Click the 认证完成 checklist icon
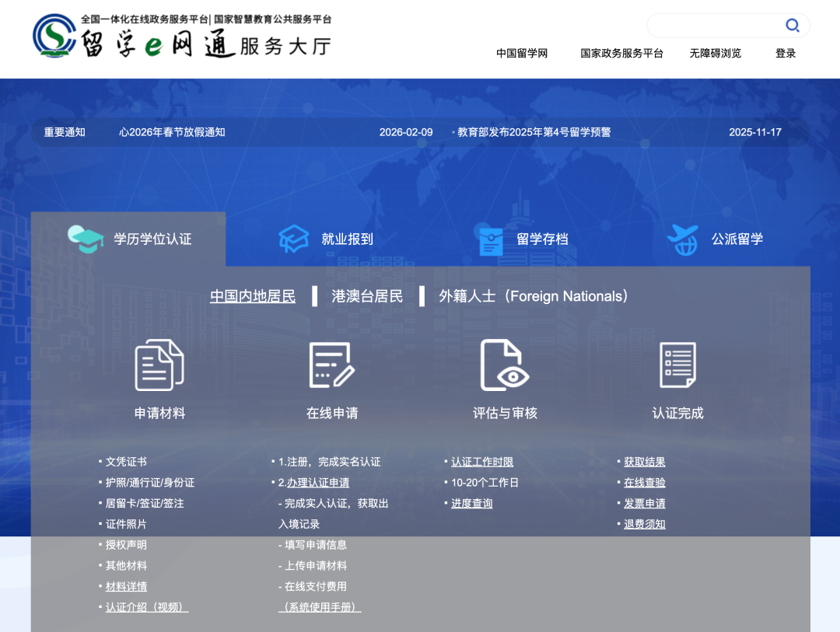This screenshot has height=632, width=840. click(677, 365)
